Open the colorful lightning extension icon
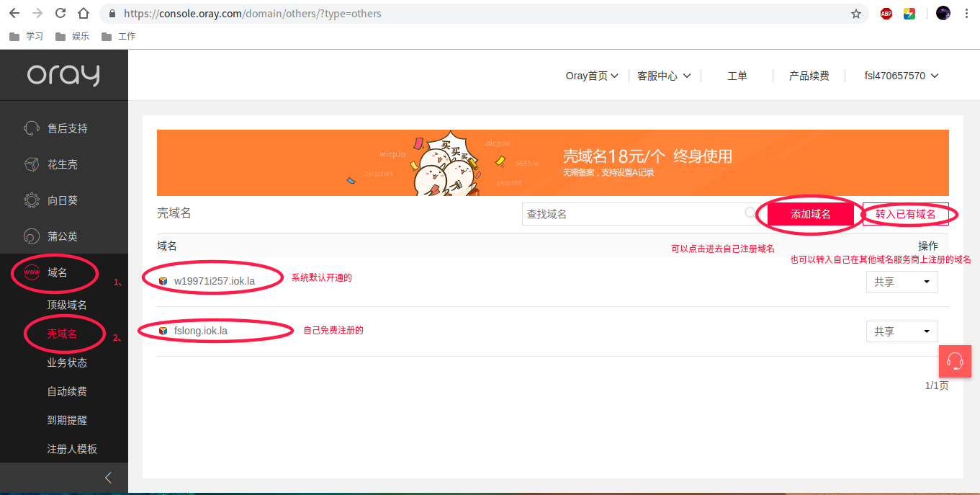 [909, 13]
